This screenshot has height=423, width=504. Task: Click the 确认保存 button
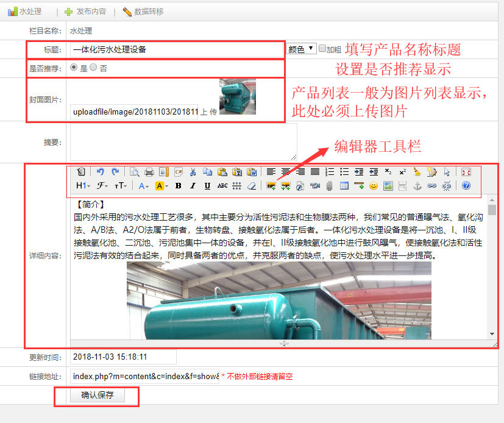(x=98, y=395)
